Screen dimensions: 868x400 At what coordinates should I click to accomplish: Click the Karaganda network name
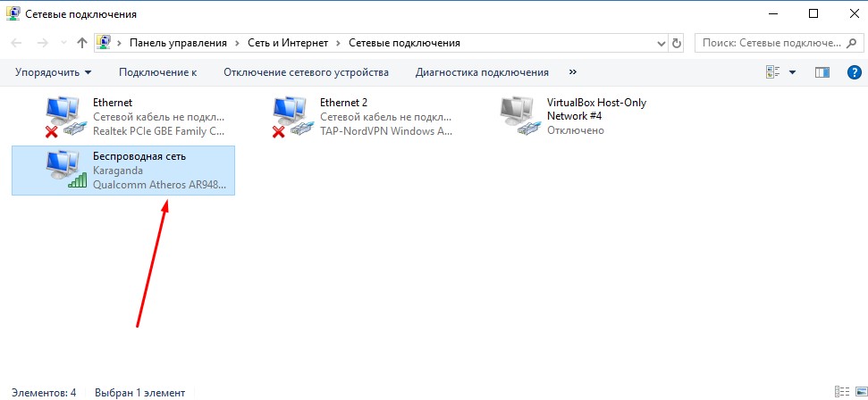pyautogui.click(x=118, y=171)
